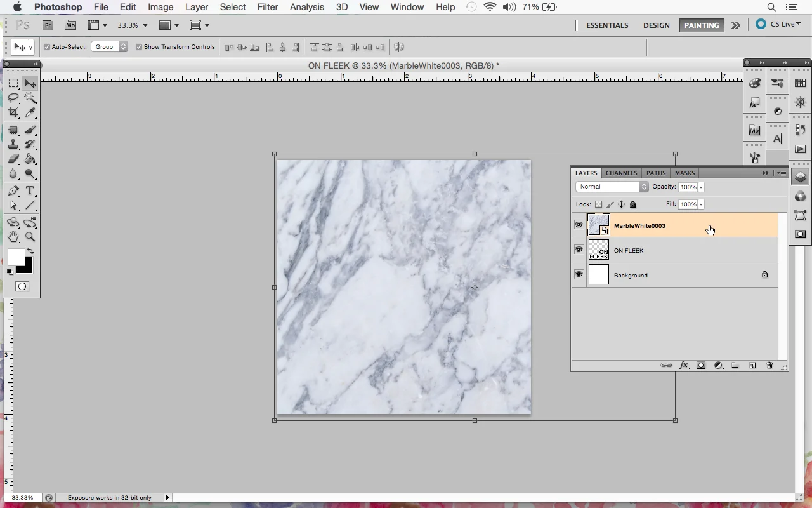Screen dimensions: 812x508
Task: Open layer styles with fx icon
Action: click(x=684, y=365)
